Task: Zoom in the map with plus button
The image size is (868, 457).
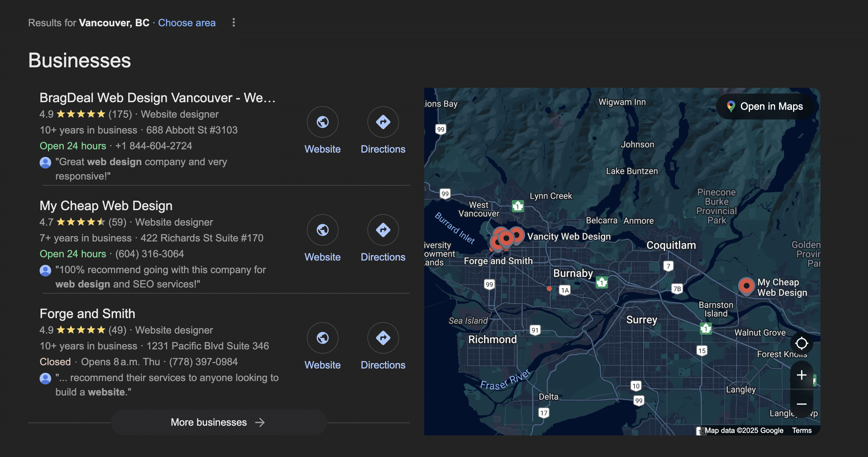Action: 802,375
